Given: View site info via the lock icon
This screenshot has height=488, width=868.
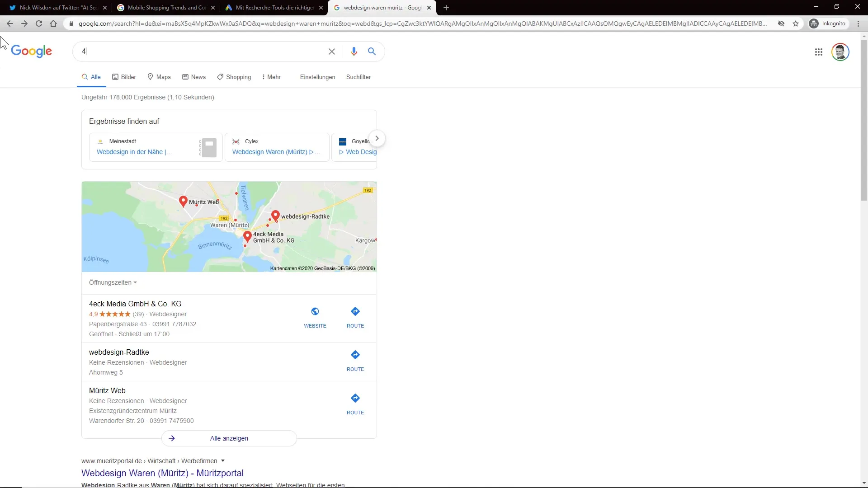Looking at the screenshot, I should [x=71, y=23].
